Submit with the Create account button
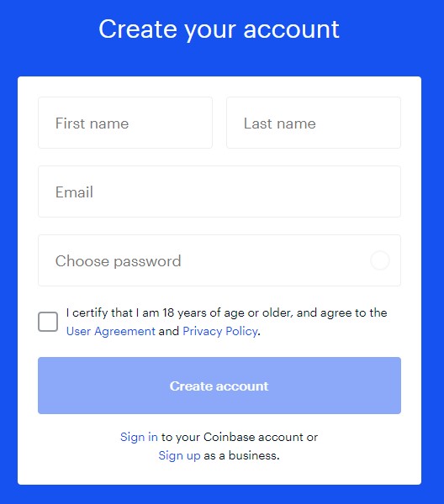Screen dimensions: 444x504 [219, 386]
